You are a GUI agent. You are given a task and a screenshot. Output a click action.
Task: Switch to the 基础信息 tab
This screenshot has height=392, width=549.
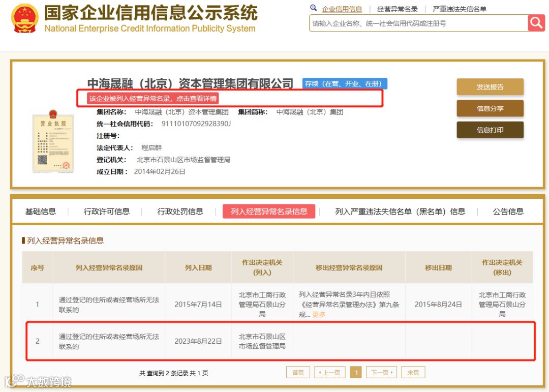[41, 212]
